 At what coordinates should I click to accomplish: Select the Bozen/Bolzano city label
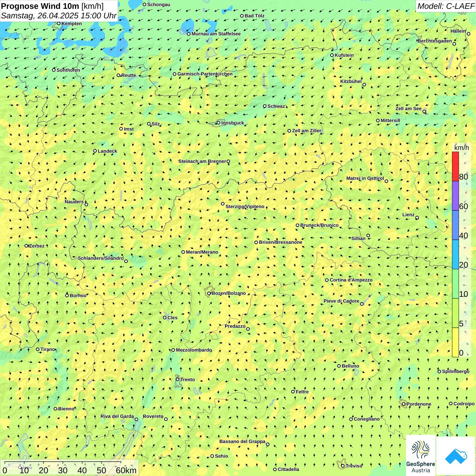(x=228, y=293)
